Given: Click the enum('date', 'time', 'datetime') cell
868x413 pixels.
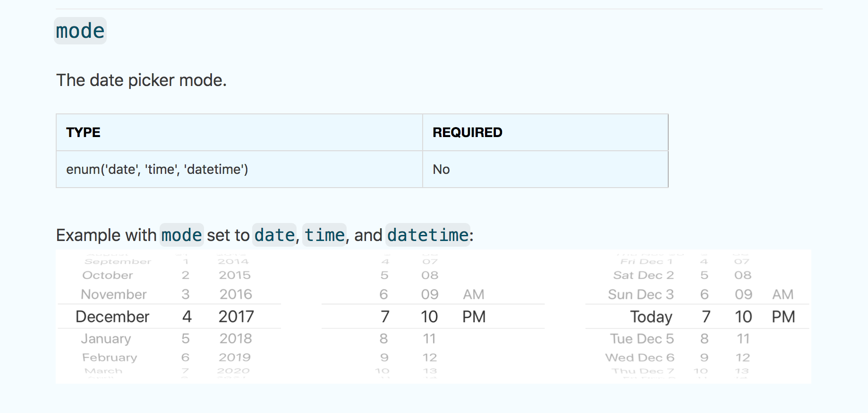Looking at the screenshot, I should [x=157, y=169].
